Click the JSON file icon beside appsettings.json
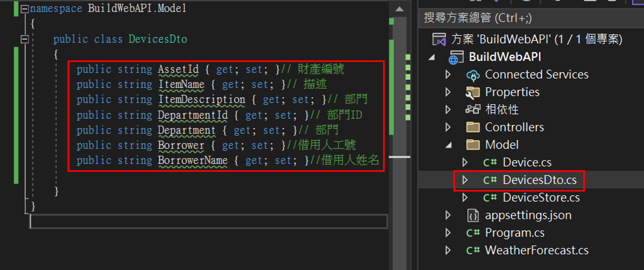The height and width of the screenshot is (270, 644). pyautogui.click(x=473, y=216)
